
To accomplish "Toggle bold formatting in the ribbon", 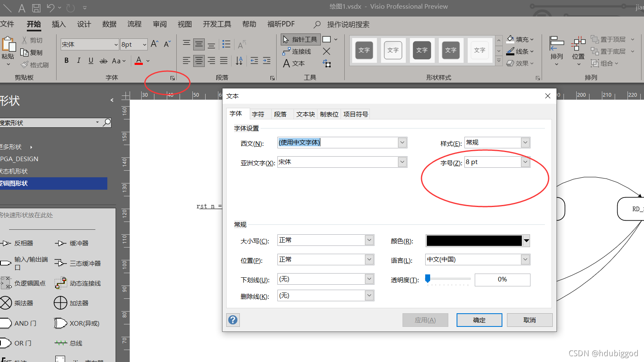I will 66,60.
